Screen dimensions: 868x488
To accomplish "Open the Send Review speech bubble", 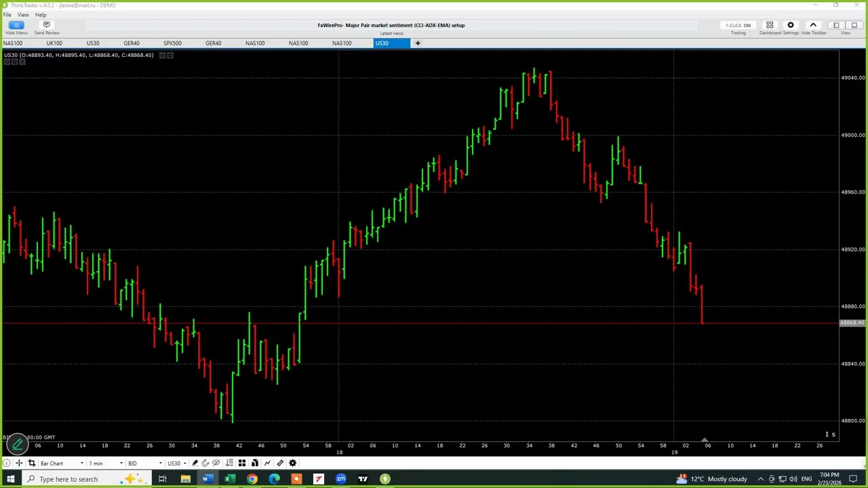I will click(x=46, y=25).
